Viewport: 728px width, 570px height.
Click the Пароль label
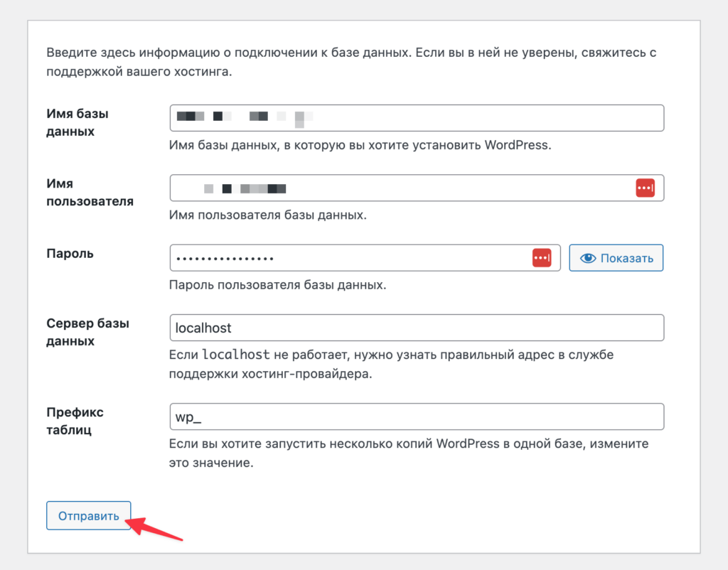click(70, 254)
